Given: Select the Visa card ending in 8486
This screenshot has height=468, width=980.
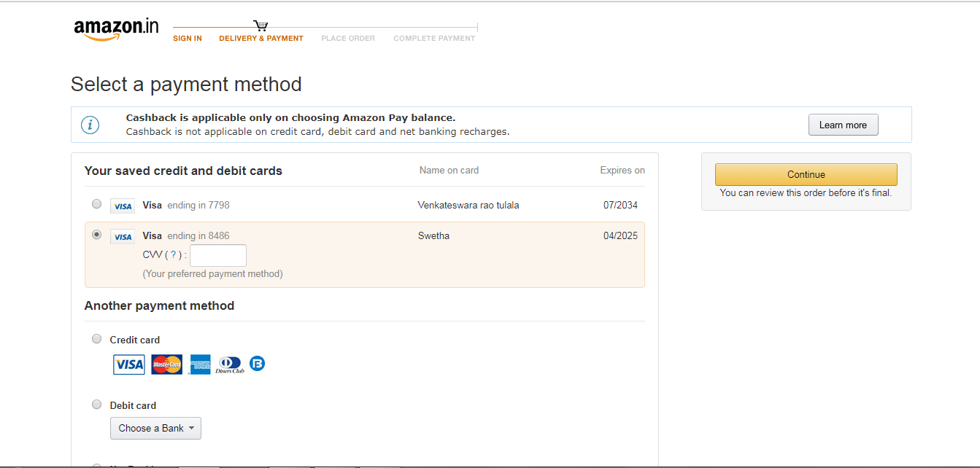Looking at the screenshot, I should coord(96,235).
